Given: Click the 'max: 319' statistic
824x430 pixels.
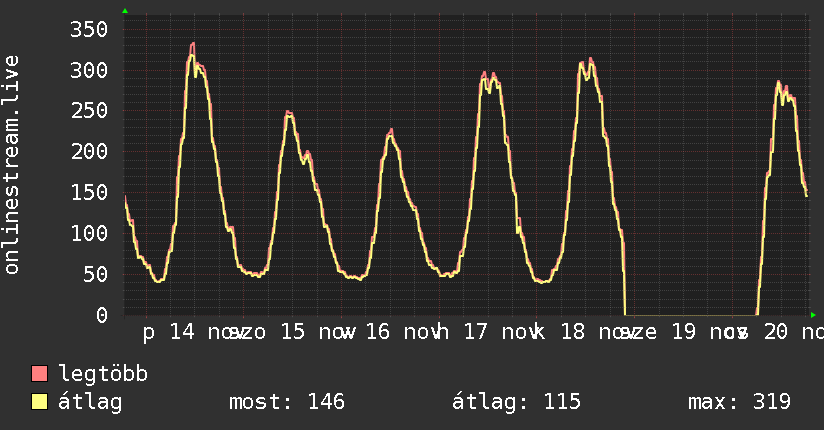Looking at the screenshot, I should tap(739, 403).
